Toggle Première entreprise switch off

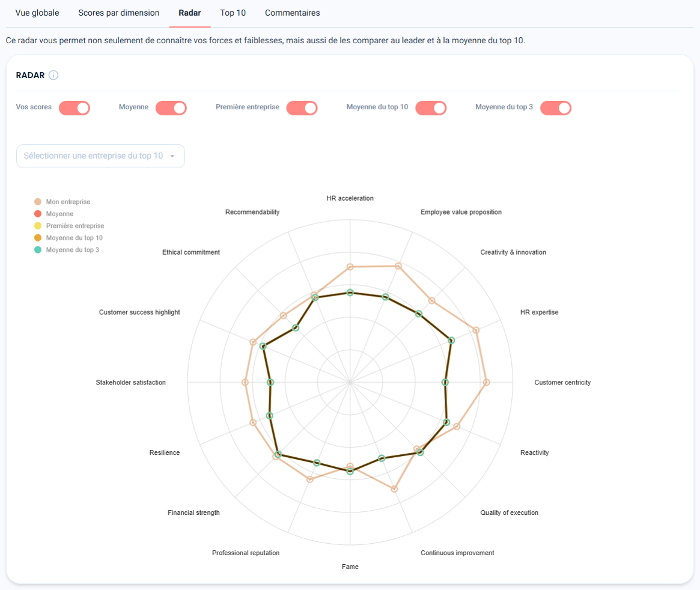[x=302, y=108]
